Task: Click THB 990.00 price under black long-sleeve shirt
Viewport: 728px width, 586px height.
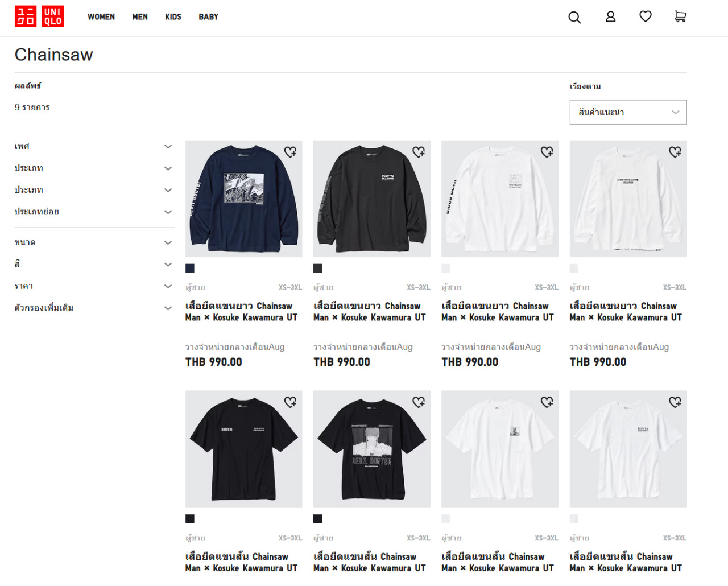Action: tap(342, 362)
